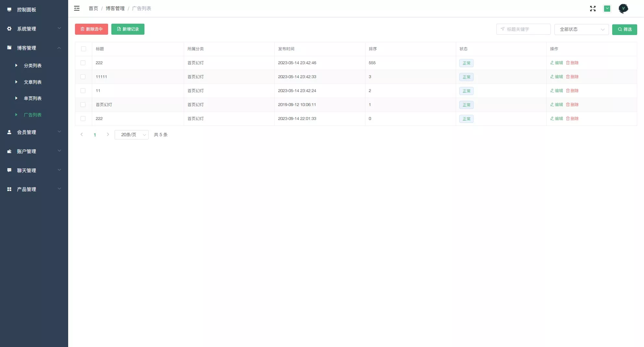Open 分类列表 in the sidebar
This screenshot has width=644, height=347.
coord(32,66)
